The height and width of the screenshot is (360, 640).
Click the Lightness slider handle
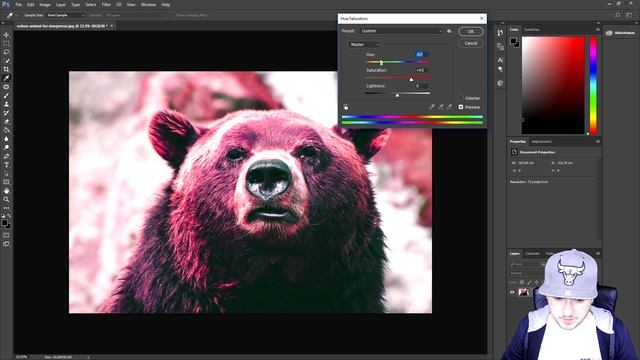point(397,95)
